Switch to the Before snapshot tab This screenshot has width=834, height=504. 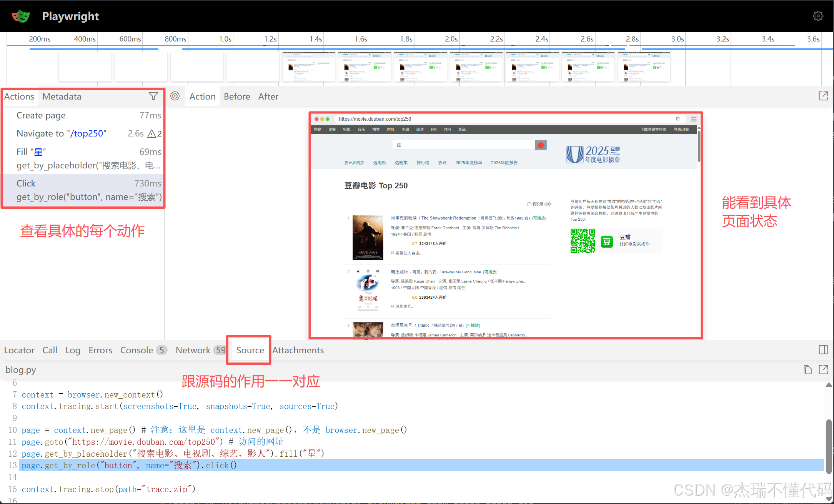(237, 96)
